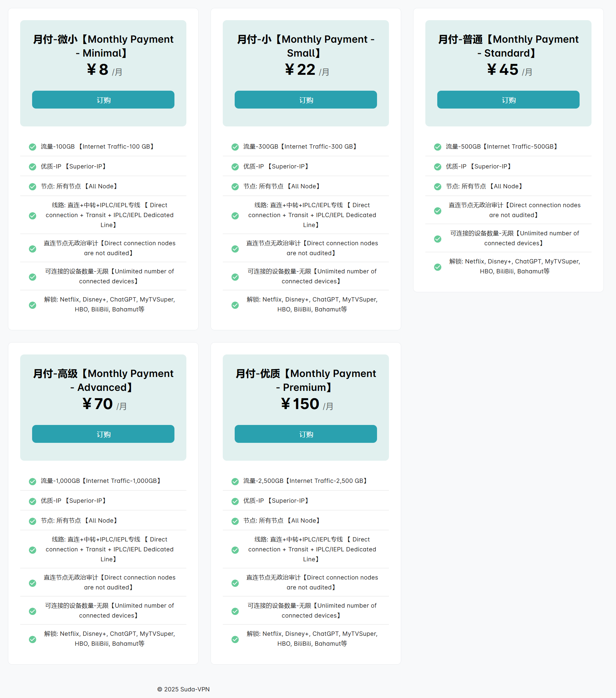Click Advanced plan unlimited connected devices row

[x=103, y=610]
